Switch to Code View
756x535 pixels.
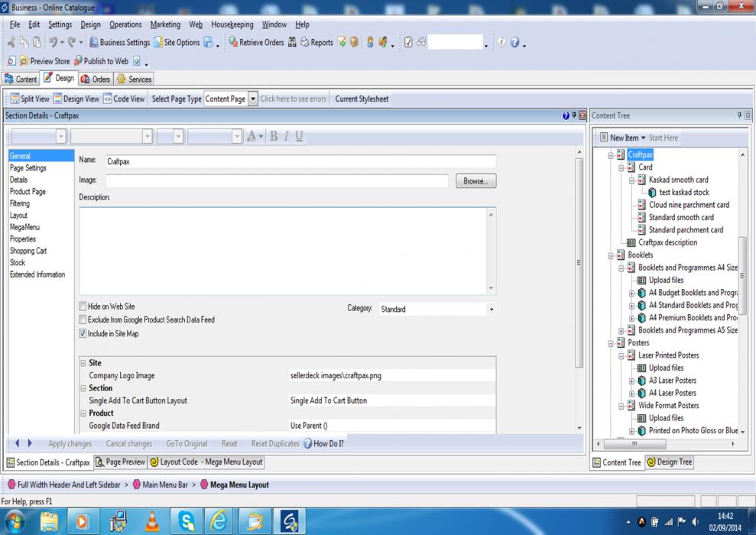click(x=124, y=99)
